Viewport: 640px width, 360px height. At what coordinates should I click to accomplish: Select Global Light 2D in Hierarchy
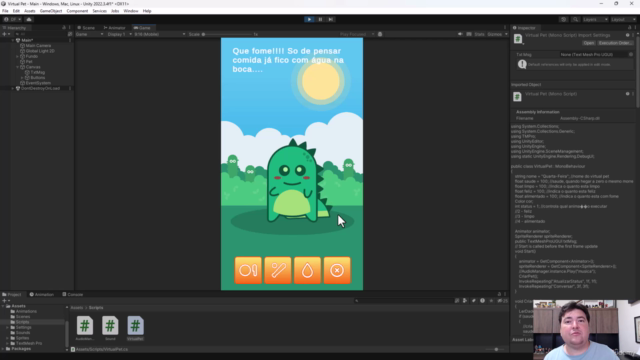(40, 51)
